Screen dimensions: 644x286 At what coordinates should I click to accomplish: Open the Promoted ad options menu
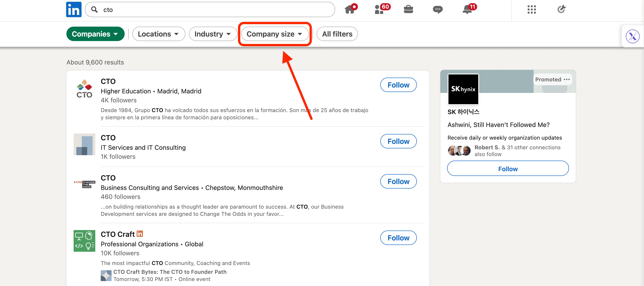coord(567,79)
